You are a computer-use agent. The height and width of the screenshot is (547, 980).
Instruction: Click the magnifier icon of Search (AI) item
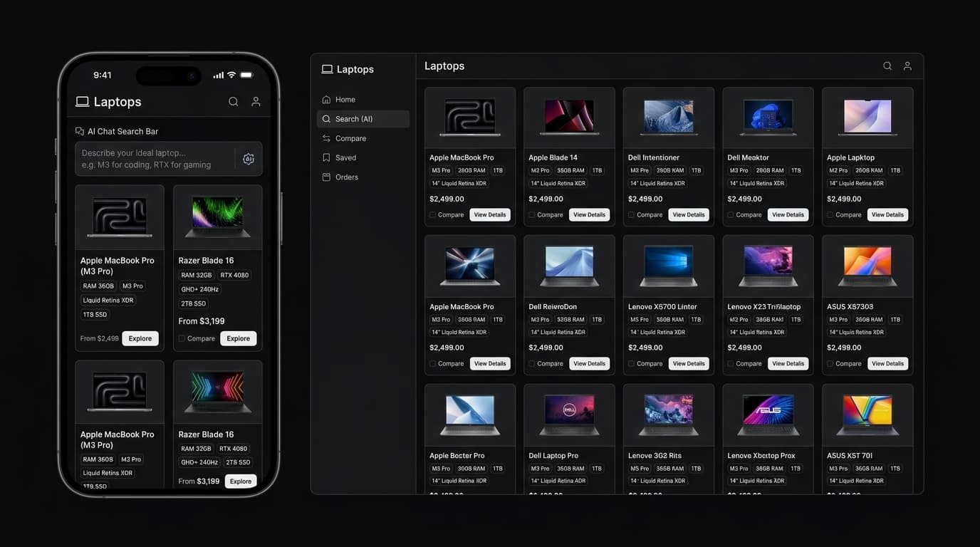tap(326, 119)
